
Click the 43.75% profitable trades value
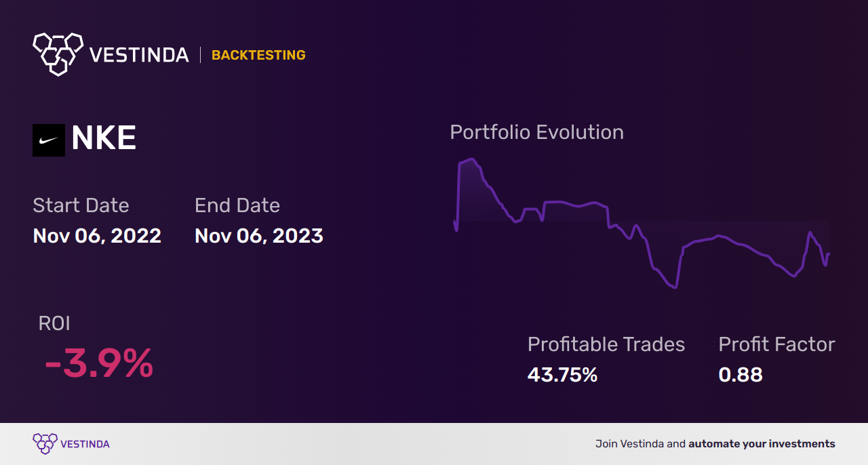(562, 375)
